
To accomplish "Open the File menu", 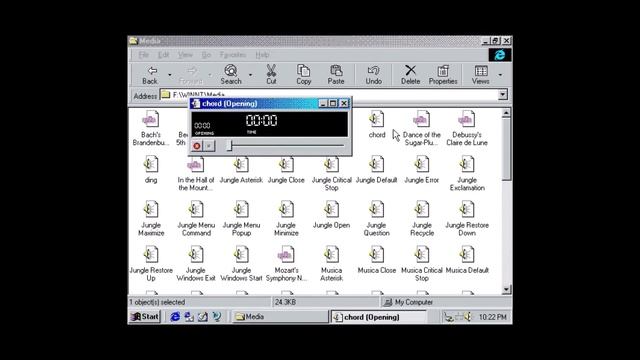I will (143, 55).
